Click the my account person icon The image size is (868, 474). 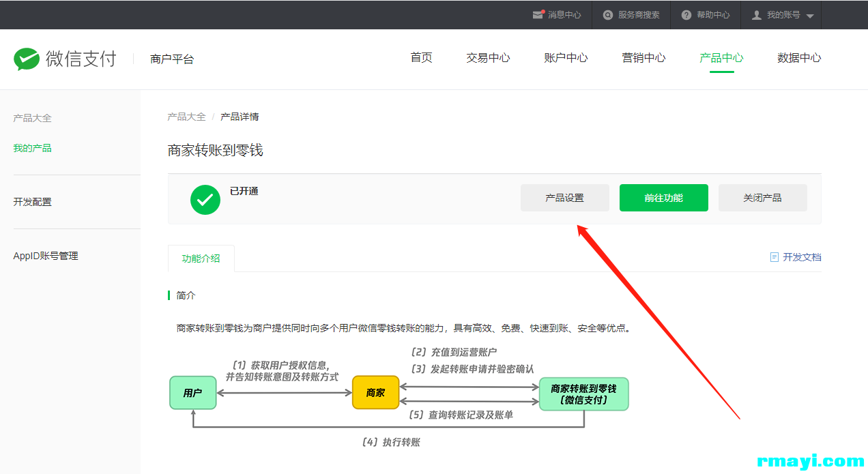coord(757,15)
